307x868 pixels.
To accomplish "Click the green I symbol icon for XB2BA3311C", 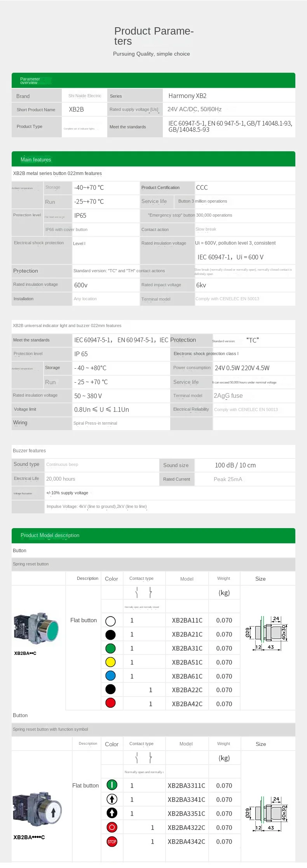I will coord(112,785).
